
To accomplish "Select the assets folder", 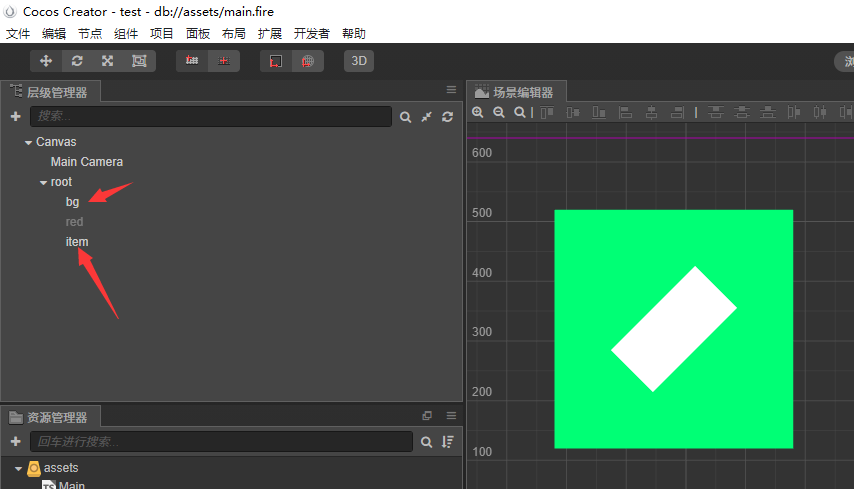I will [x=61, y=468].
